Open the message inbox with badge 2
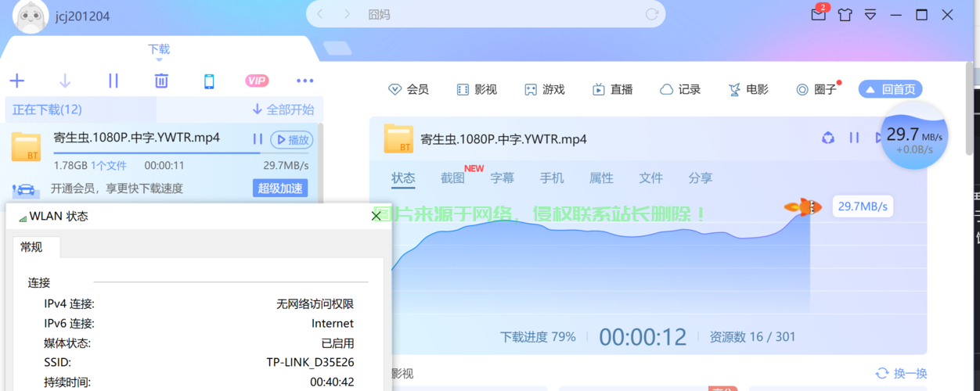The image size is (980, 391). pos(819,13)
